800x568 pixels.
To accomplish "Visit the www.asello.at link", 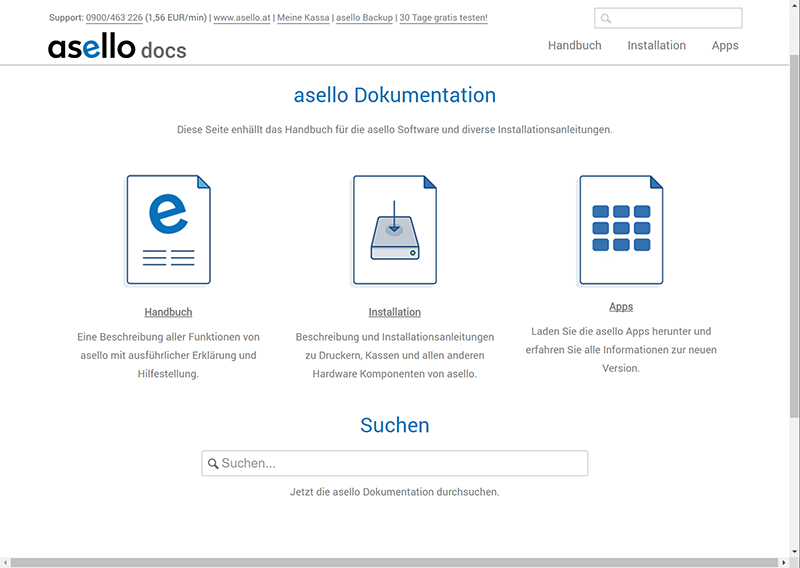I will click(x=241, y=18).
